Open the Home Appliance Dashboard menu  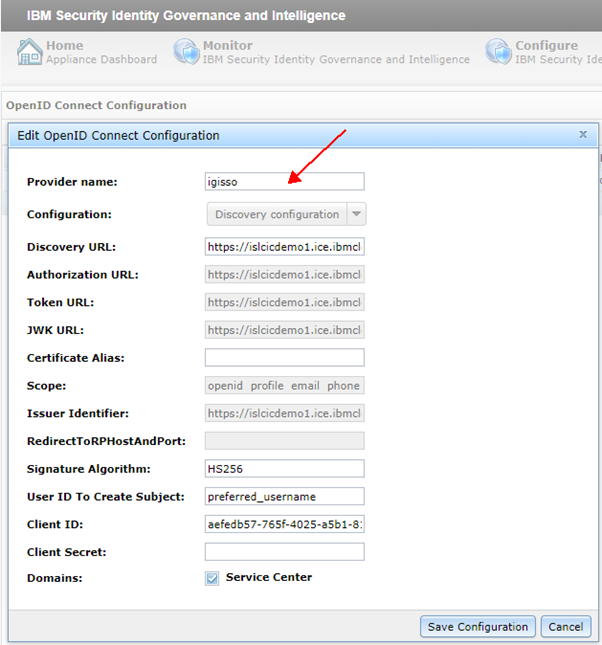tap(87, 52)
